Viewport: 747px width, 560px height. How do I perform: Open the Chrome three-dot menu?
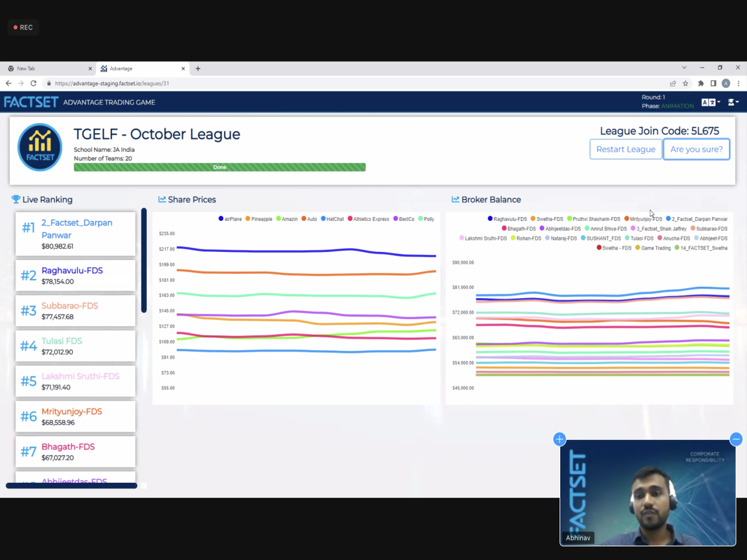pos(738,83)
